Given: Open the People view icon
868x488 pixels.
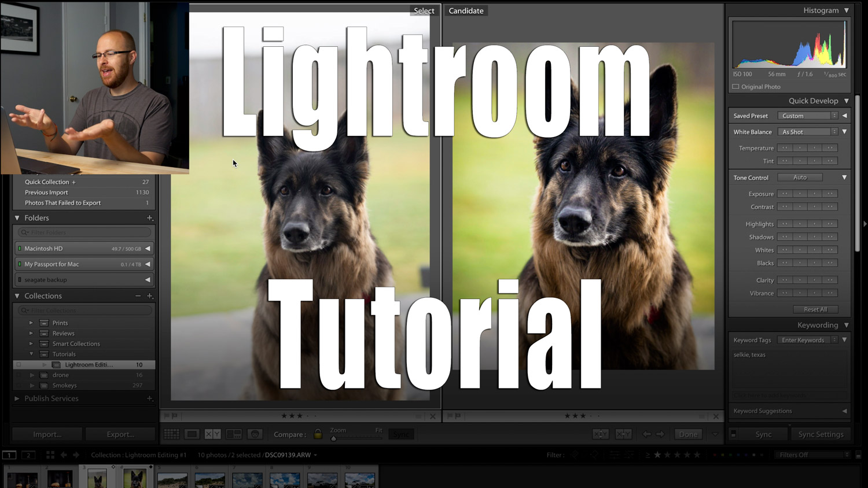Looking at the screenshot, I should [x=255, y=434].
